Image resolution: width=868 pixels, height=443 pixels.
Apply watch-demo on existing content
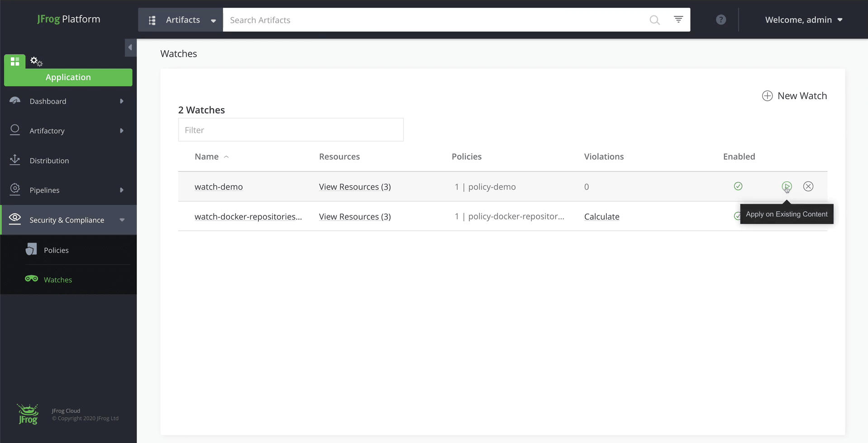787,186
